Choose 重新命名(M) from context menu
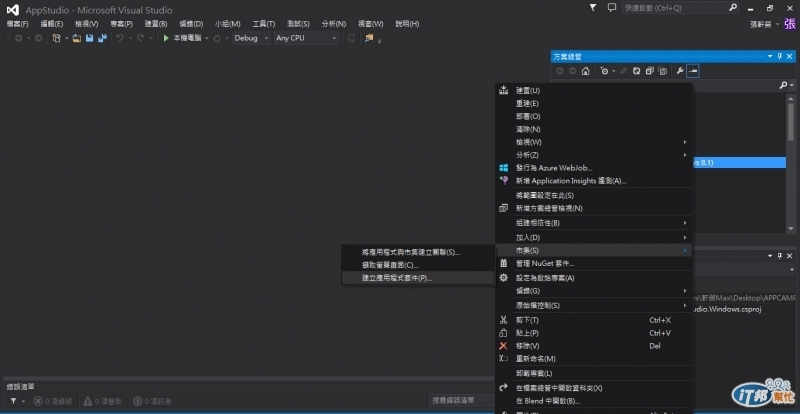Screen dimensions: 800x414 point(593,359)
